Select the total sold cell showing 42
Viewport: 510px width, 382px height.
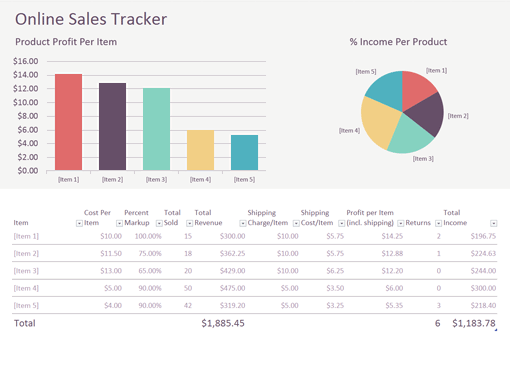[x=188, y=306]
